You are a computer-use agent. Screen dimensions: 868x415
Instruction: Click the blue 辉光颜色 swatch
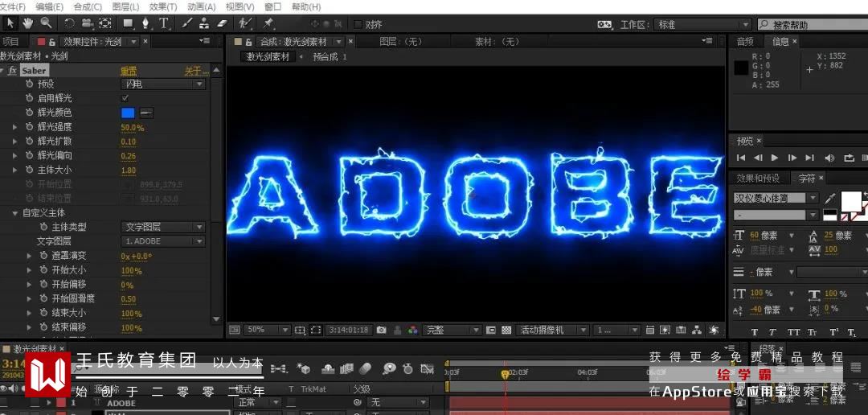pos(128,113)
